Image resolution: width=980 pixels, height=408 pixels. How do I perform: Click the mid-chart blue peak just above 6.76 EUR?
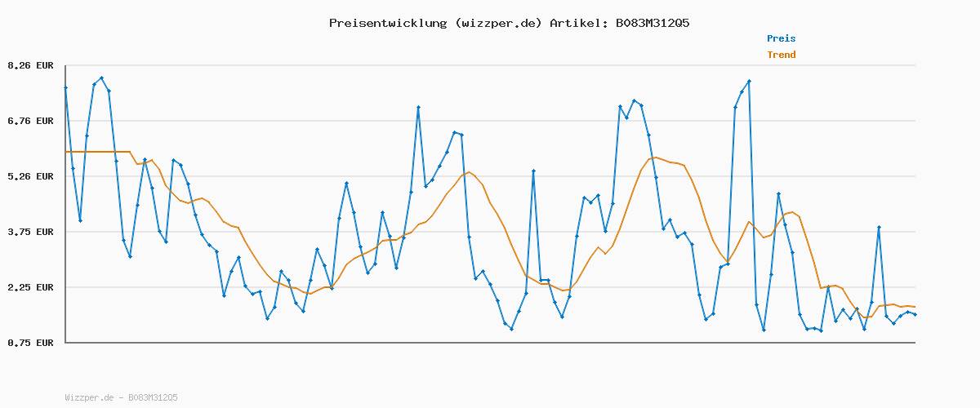point(418,108)
